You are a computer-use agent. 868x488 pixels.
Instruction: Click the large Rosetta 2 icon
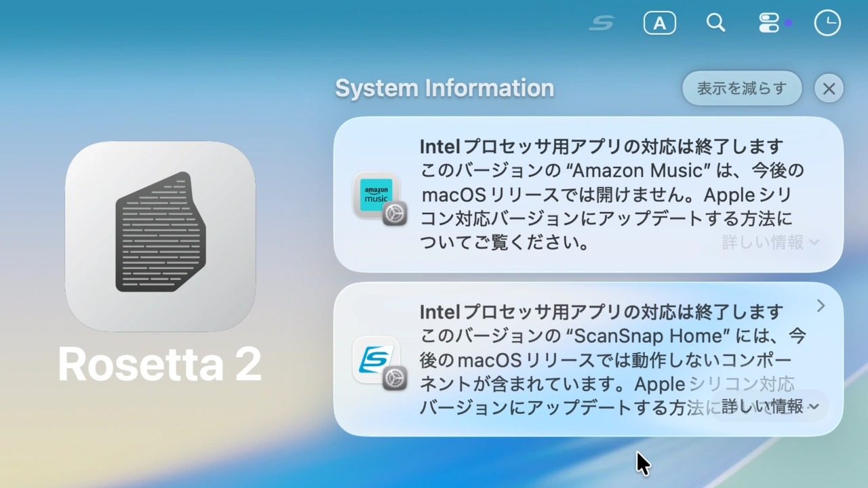tap(160, 236)
